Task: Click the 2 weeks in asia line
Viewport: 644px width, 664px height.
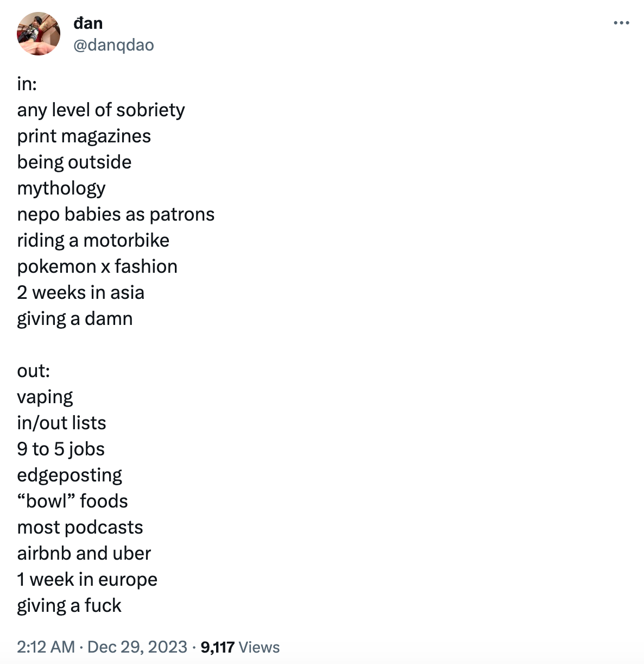Action: (81, 292)
